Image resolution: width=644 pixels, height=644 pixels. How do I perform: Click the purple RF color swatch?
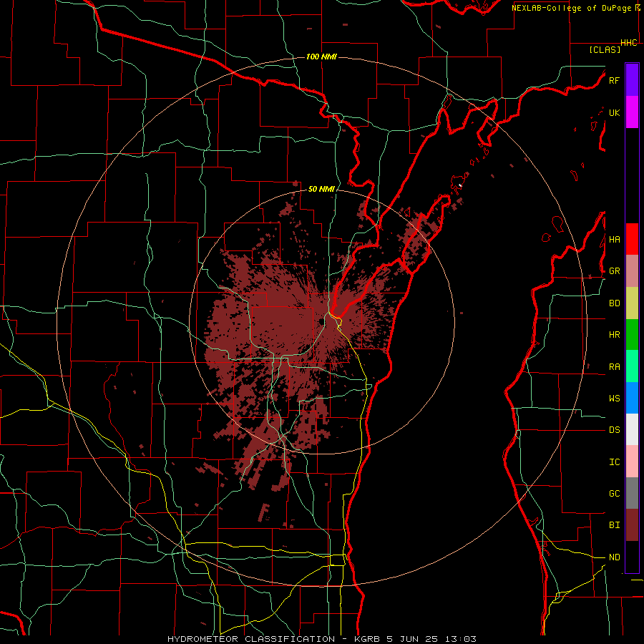click(632, 80)
